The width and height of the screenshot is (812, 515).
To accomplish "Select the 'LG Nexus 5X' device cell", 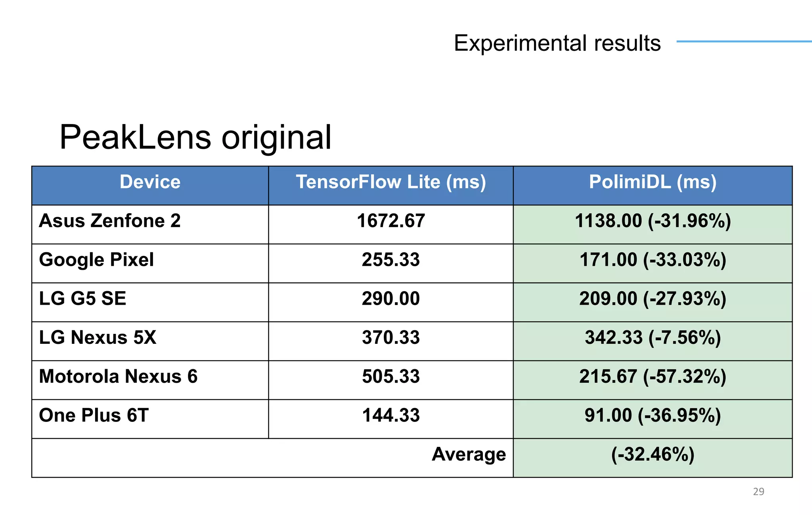I will point(150,341).
